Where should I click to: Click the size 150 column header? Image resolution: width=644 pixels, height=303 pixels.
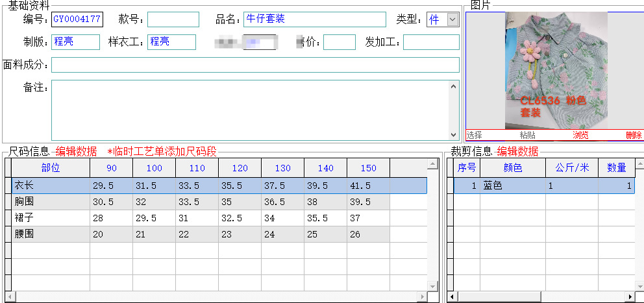tap(368, 168)
